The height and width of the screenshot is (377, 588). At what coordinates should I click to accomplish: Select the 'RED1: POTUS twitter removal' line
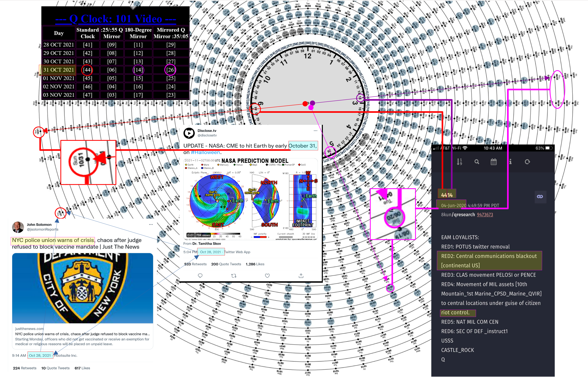[475, 247]
